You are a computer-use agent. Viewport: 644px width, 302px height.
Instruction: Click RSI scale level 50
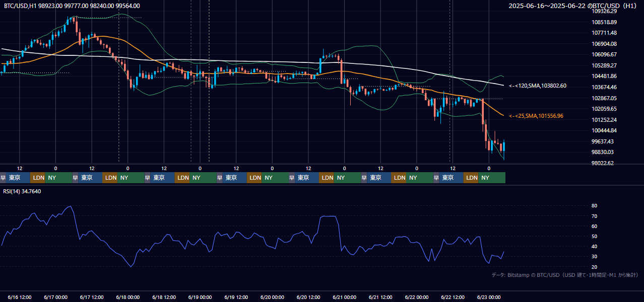(x=595, y=236)
